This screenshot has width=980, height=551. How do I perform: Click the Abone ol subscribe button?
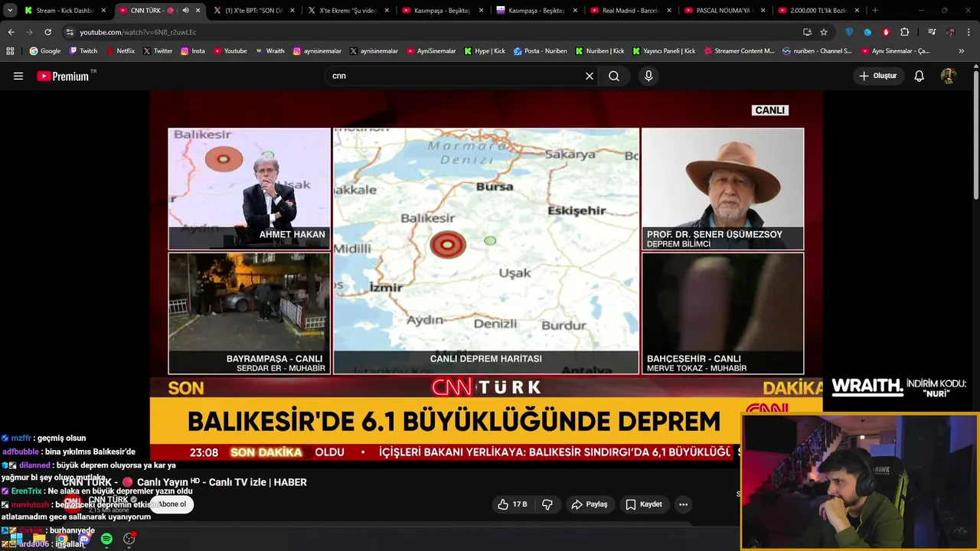pos(172,504)
